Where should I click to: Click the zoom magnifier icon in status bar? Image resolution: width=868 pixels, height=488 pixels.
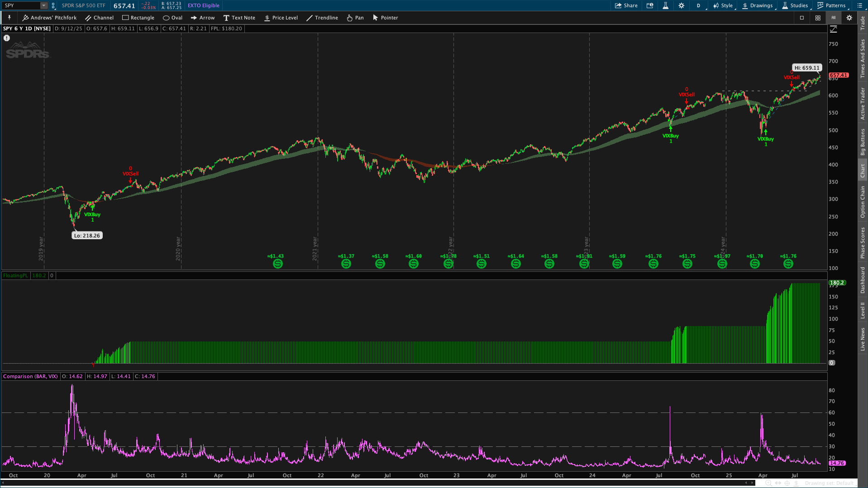click(x=768, y=483)
